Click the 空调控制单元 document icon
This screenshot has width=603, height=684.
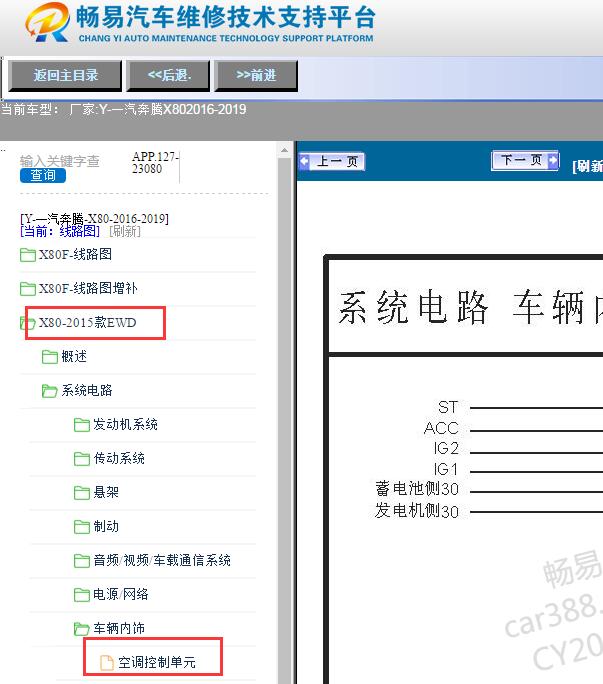tap(106, 663)
